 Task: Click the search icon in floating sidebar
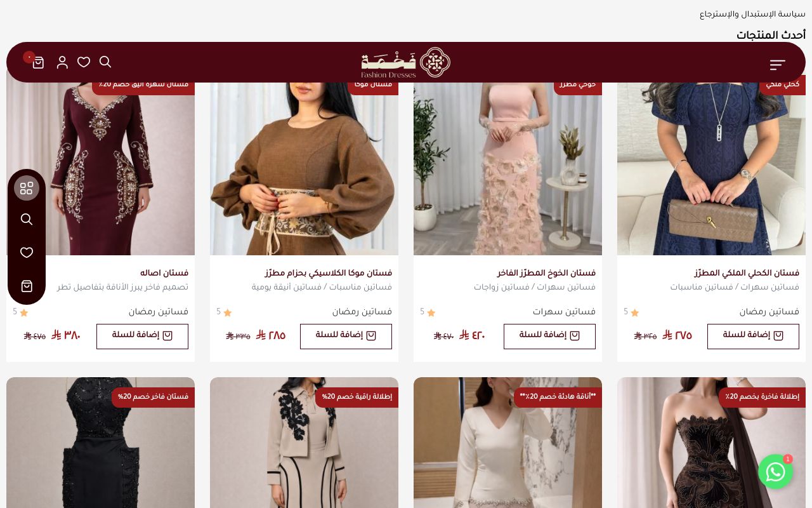point(27,219)
